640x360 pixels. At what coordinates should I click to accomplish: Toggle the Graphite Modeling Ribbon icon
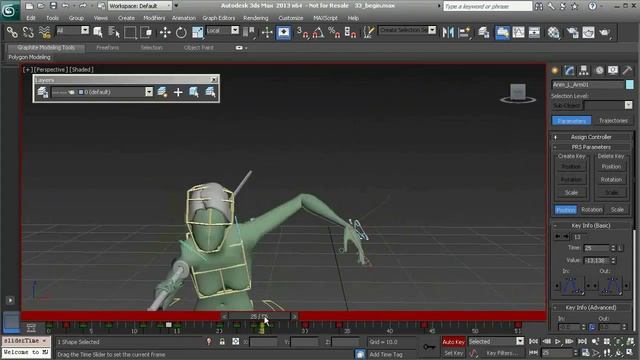coord(502,32)
